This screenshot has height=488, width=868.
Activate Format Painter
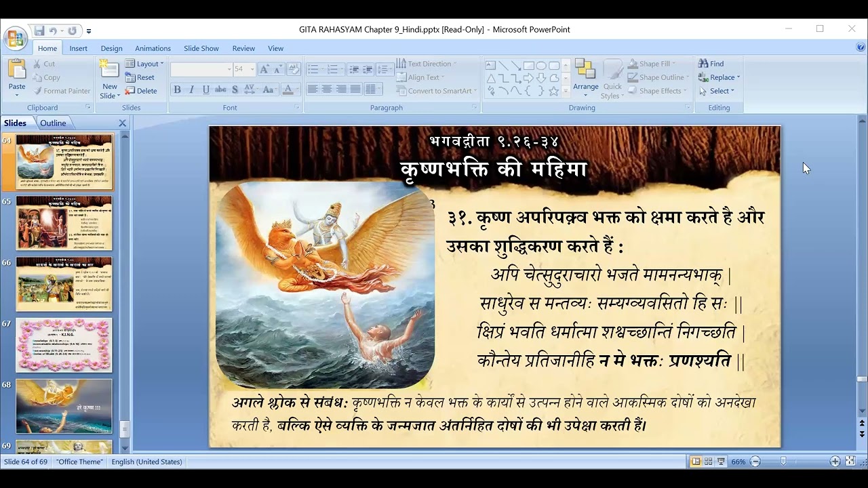(62, 91)
